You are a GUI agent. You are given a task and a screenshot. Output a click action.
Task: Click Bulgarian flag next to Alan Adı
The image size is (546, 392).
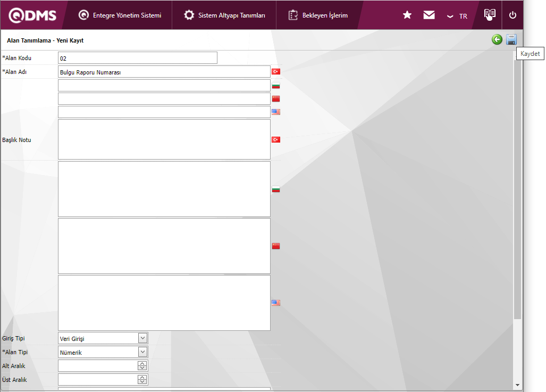pos(276,86)
